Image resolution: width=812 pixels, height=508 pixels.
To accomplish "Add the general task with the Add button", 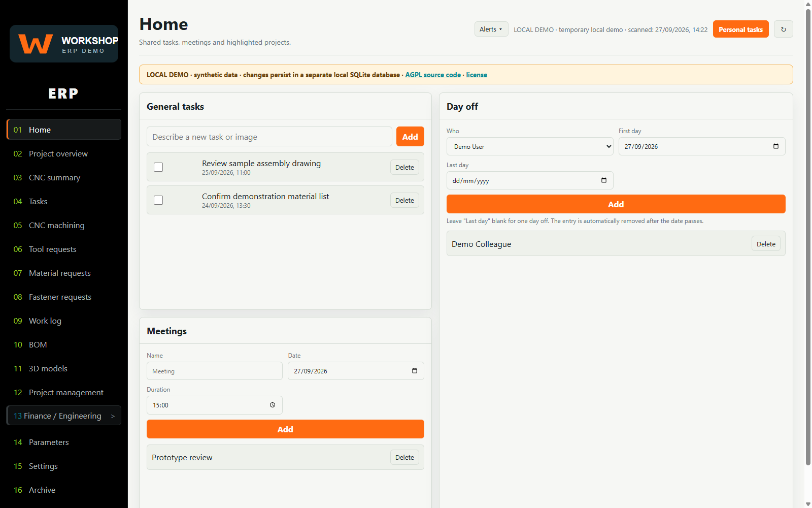I will pyautogui.click(x=410, y=137).
